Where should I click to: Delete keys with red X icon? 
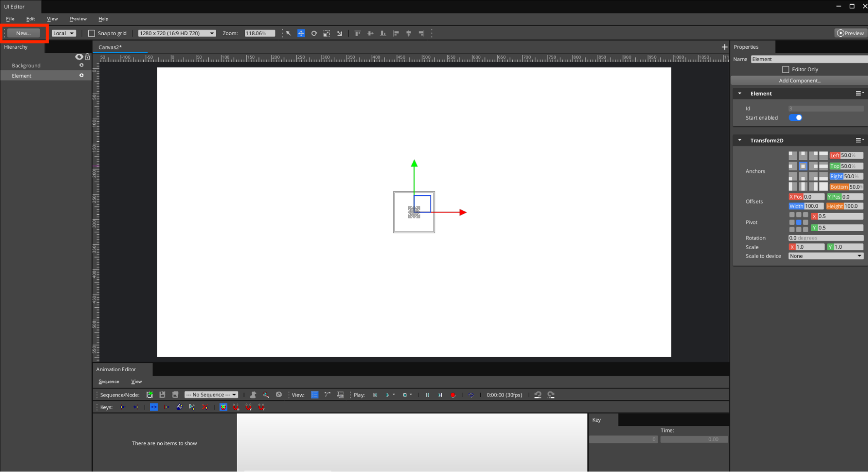coord(205,407)
